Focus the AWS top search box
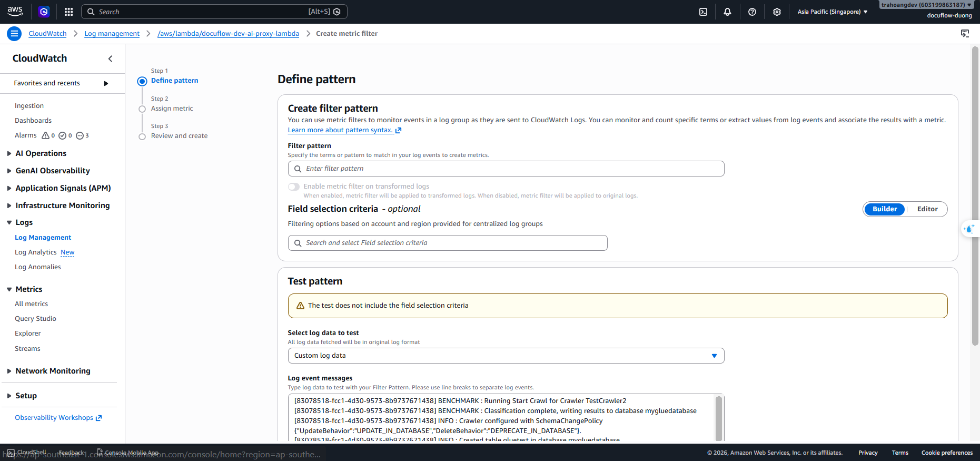The height and width of the screenshot is (461, 980). (214, 12)
